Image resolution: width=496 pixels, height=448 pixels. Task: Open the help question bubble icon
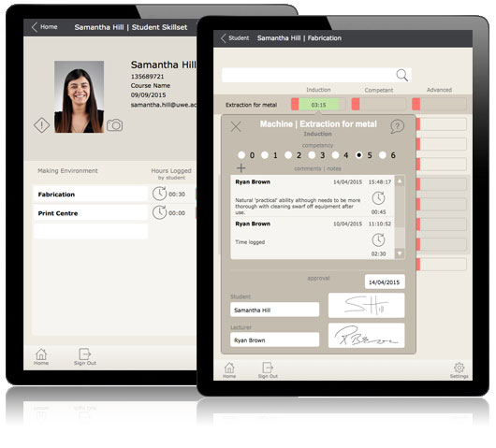[x=397, y=126]
